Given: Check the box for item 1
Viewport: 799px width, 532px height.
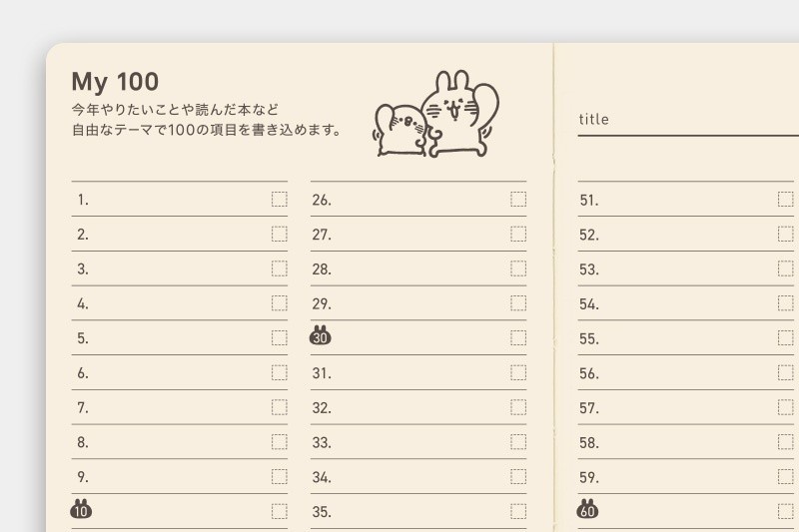Looking at the screenshot, I should pyautogui.click(x=280, y=199).
